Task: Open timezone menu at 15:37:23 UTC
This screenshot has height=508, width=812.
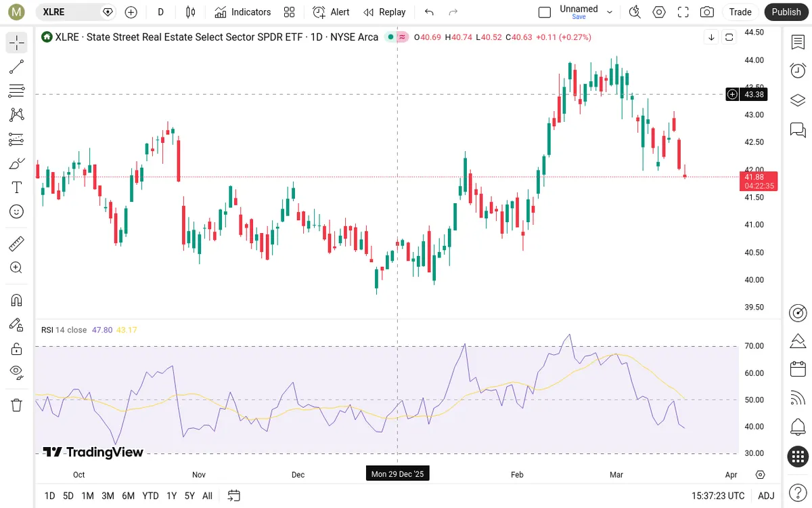Action: click(717, 496)
